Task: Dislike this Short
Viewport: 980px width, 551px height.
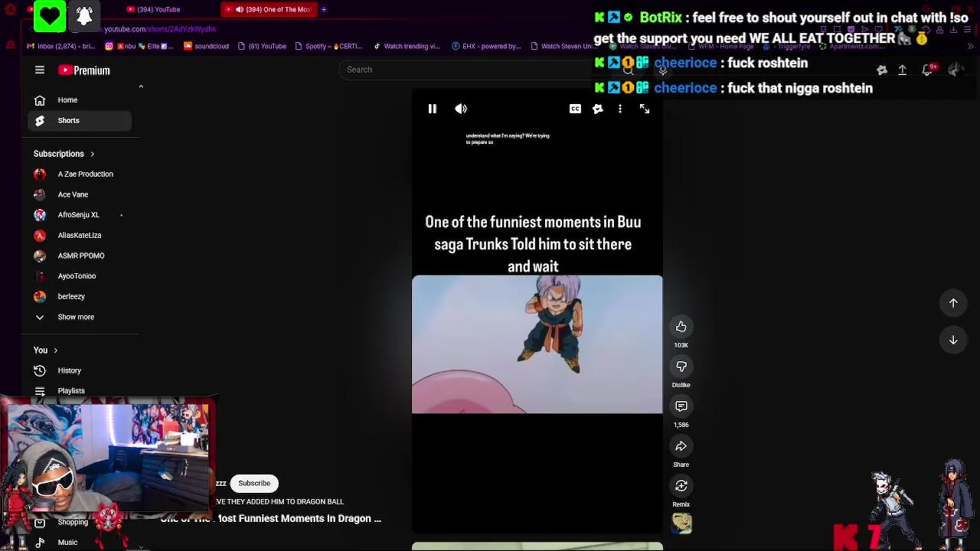Action: pos(681,367)
